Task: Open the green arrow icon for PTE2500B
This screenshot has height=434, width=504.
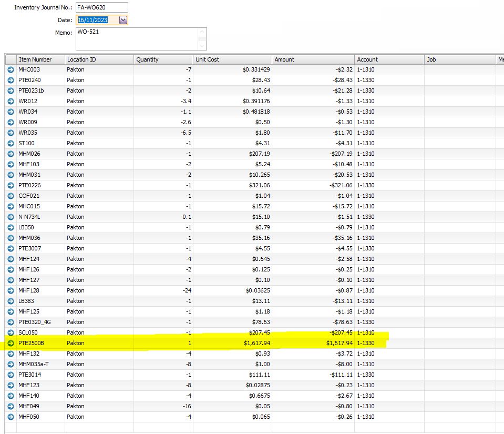Action: (11, 344)
